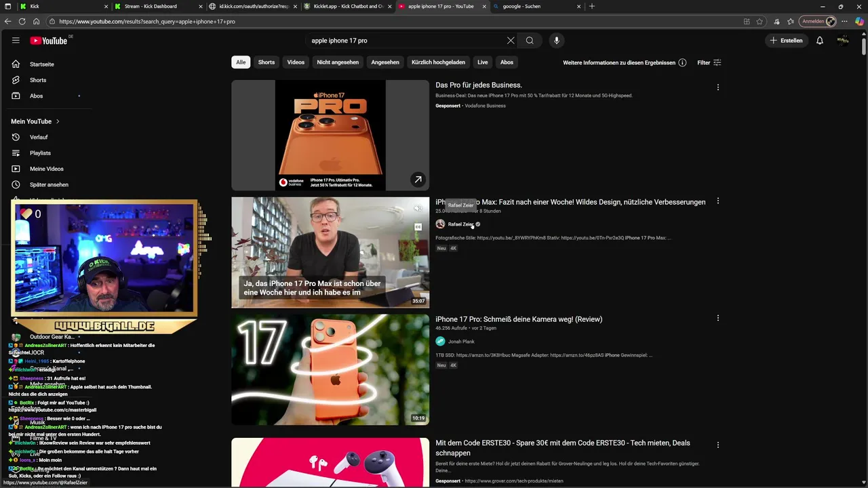This screenshot has width=868, height=488.
Task: Go back in the browser
Action: [x=7, y=22]
